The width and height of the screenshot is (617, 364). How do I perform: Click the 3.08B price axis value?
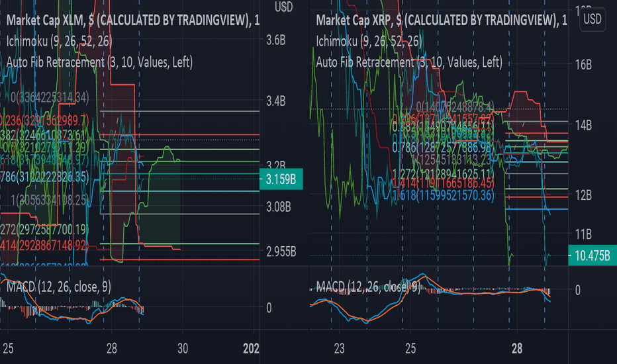click(279, 207)
